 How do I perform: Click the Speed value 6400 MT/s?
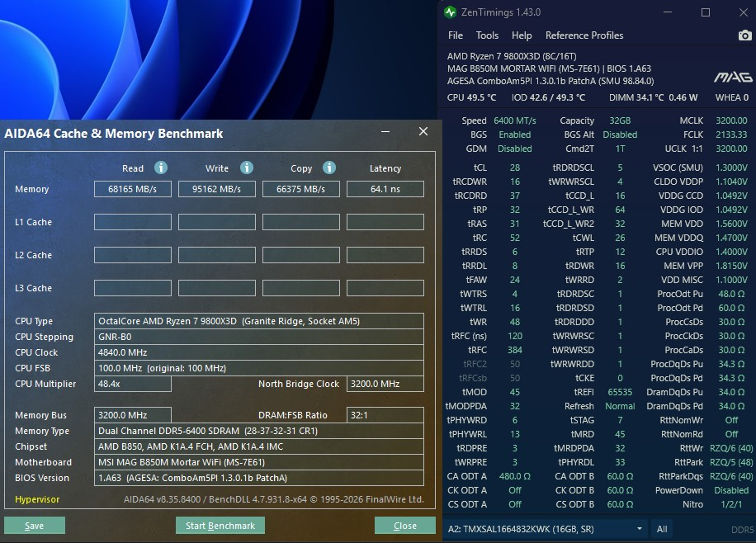point(515,120)
